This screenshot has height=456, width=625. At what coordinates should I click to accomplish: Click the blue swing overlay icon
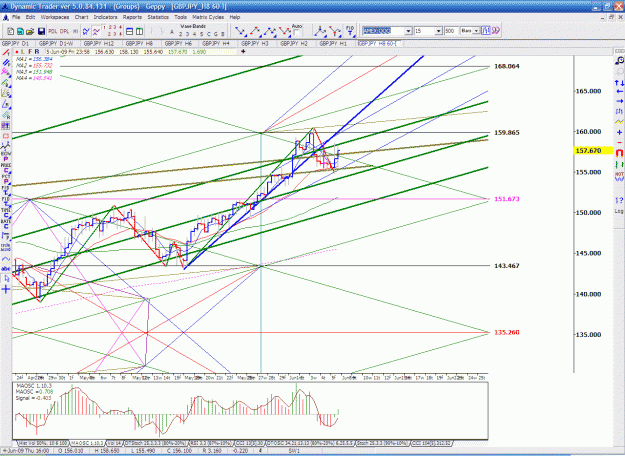(x=86, y=31)
